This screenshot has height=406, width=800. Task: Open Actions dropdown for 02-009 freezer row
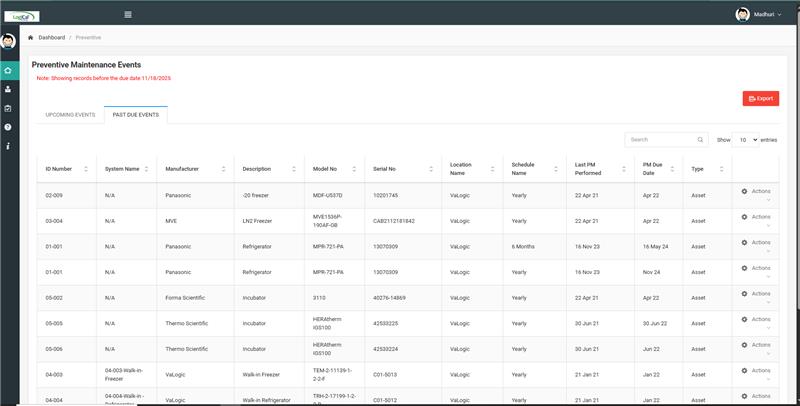click(x=756, y=193)
